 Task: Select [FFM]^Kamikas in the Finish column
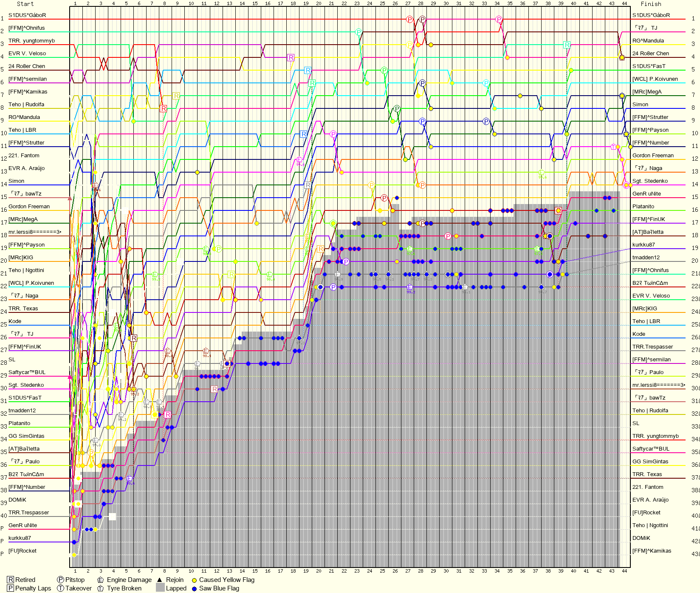coord(652,551)
